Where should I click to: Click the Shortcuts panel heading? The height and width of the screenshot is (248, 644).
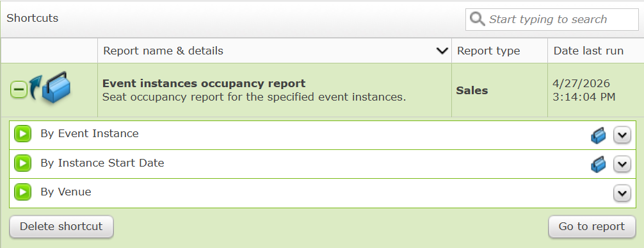click(33, 18)
